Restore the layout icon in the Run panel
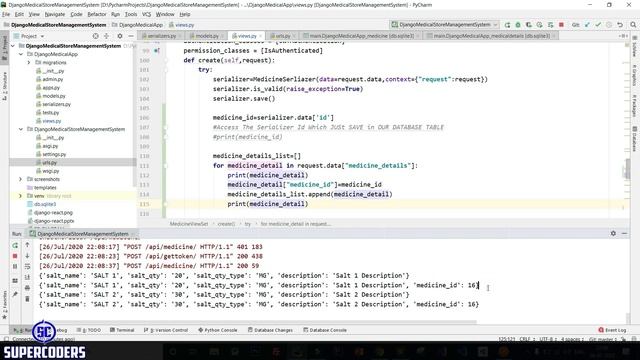Viewport: 640px width, 360px height. [x=15, y=281]
